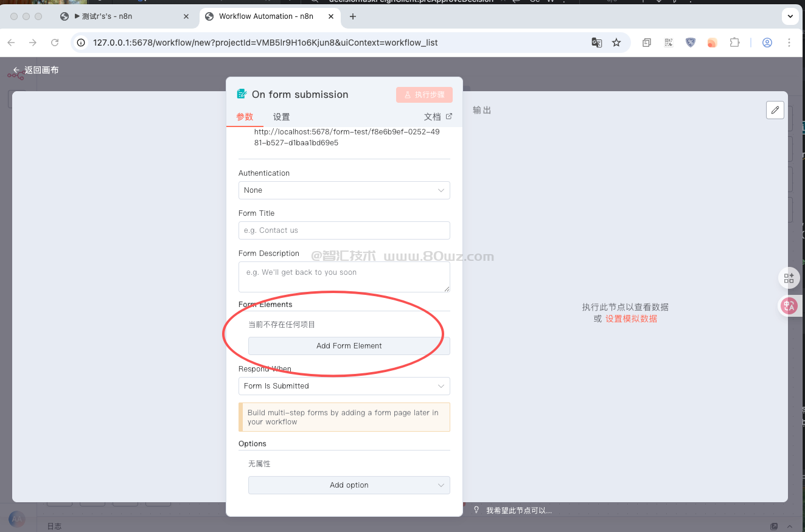This screenshot has height=532, width=805.
Task: Reload the page with the refresh icon
Action: 55,43
